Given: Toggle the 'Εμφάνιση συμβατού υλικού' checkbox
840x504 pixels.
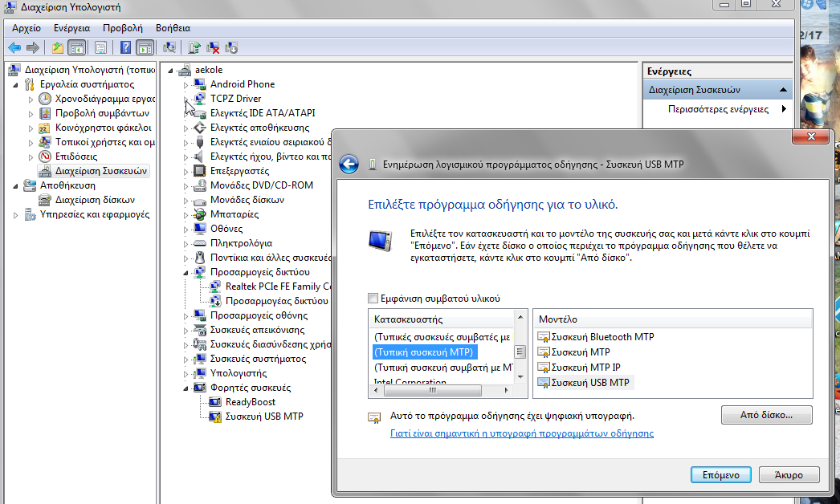Looking at the screenshot, I should click(x=373, y=299).
